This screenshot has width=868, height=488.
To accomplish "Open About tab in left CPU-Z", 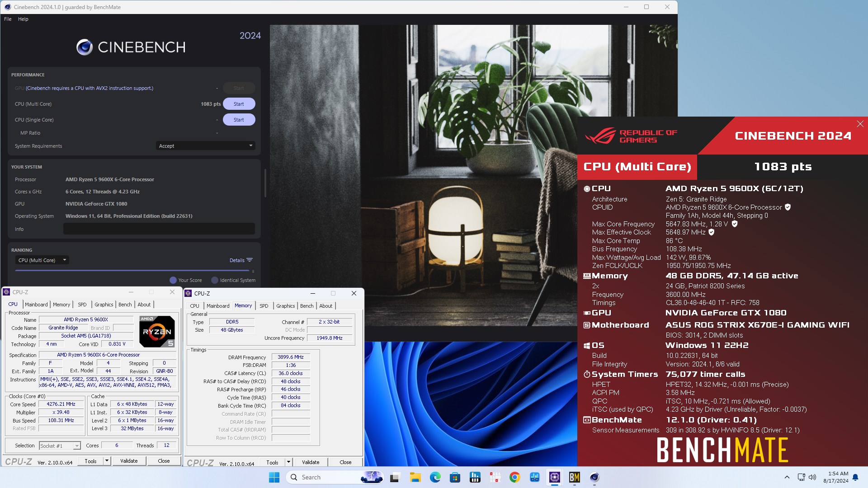I will coord(144,305).
